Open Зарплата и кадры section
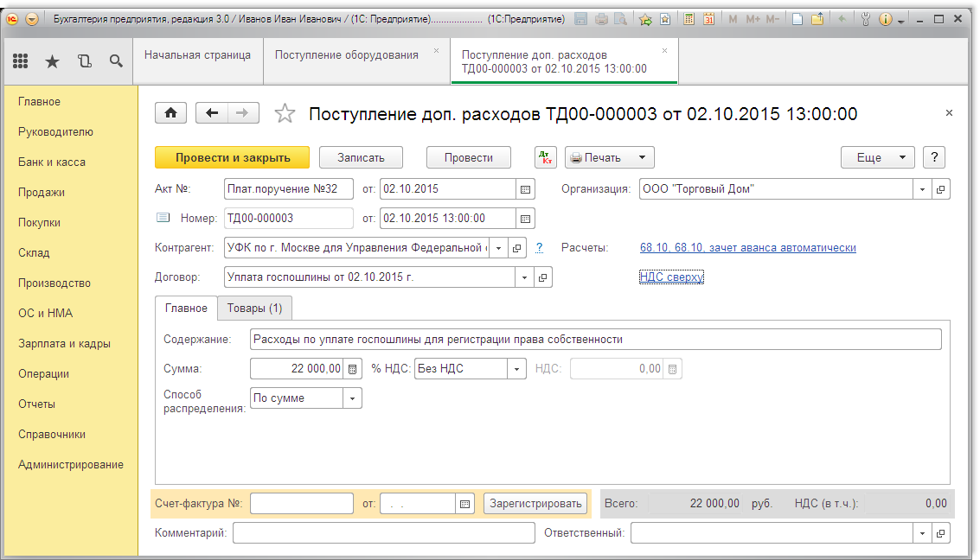Image resolution: width=980 pixels, height=560 pixels. pos(64,344)
